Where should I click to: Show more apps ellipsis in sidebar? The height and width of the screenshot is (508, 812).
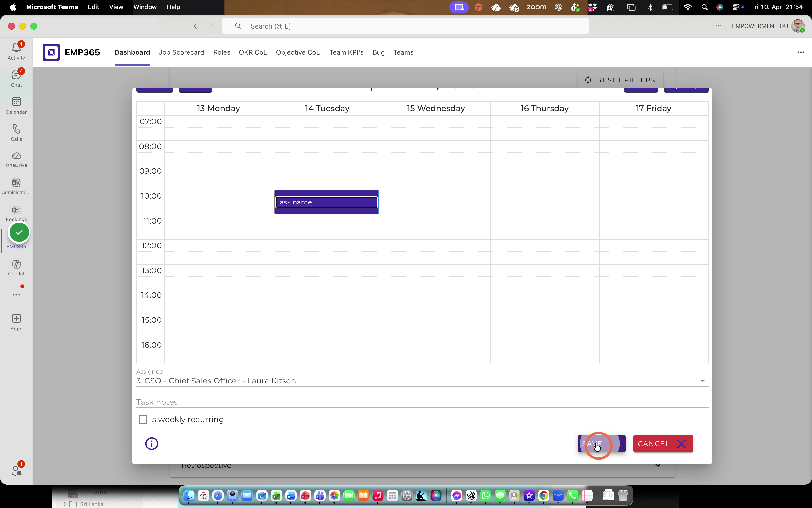pos(16,295)
